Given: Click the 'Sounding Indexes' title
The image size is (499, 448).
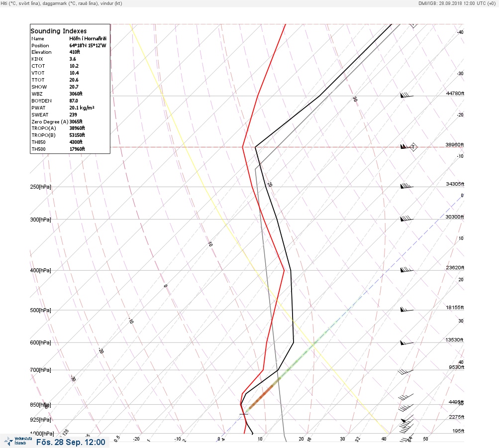Looking at the screenshot, I should pos(59,31).
